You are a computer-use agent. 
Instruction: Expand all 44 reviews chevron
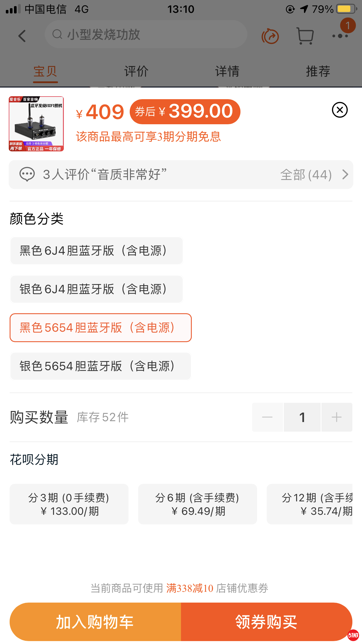click(345, 174)
